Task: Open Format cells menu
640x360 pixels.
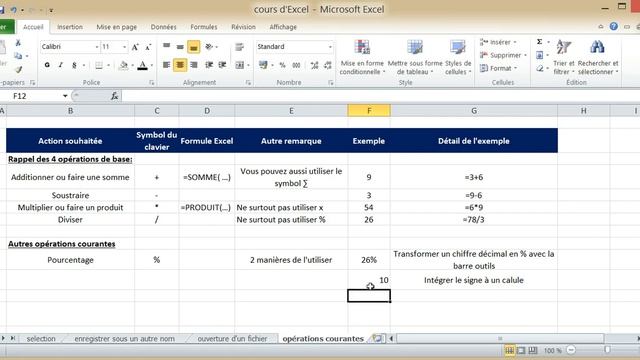Action: pos(498,68)
